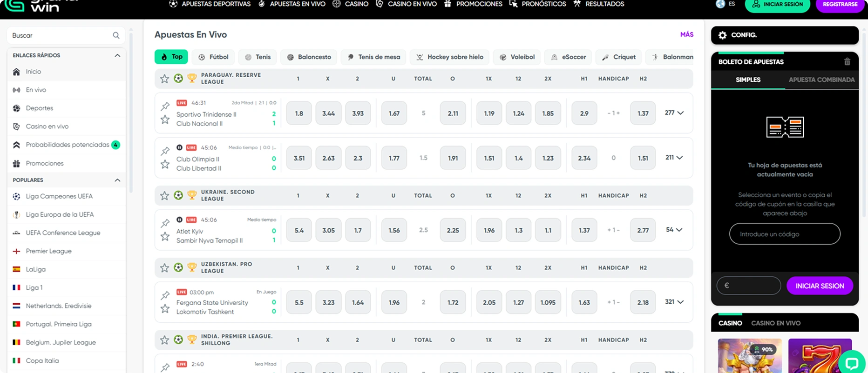Click the Registrarse button
This screenshot has width=868, height=373.
[x=840, y=4]
